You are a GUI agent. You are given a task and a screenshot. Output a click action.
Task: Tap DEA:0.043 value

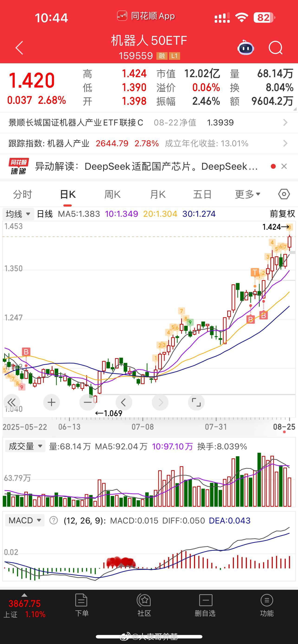(230, 520)
